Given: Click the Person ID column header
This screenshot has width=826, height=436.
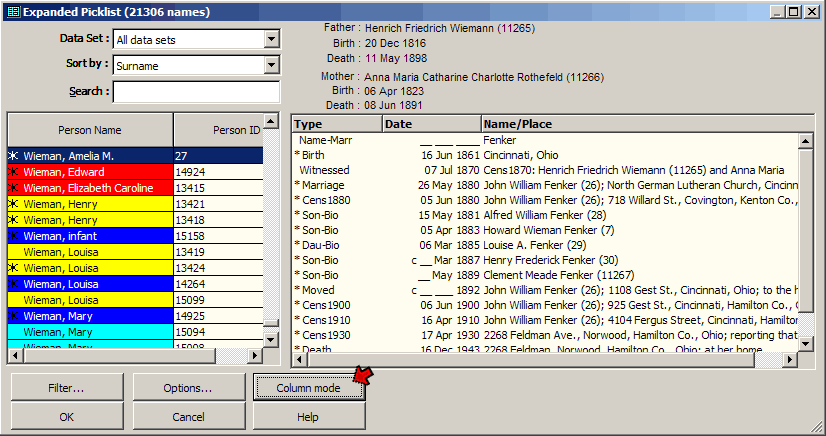Looking at the screenshot, I should [x=218, y=130].
